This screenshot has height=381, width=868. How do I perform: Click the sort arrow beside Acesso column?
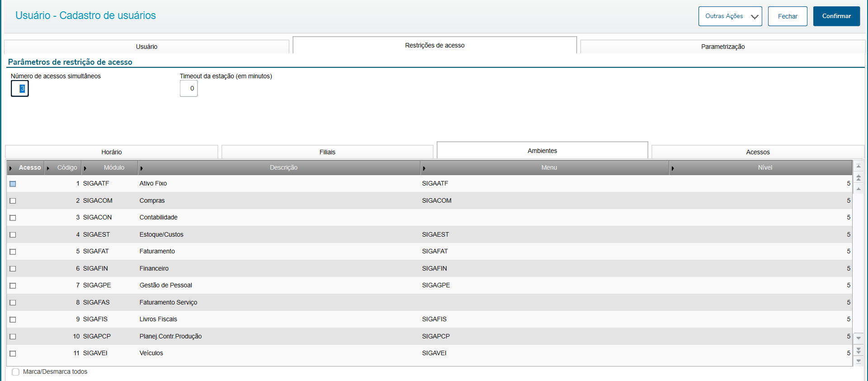(10, 168)
